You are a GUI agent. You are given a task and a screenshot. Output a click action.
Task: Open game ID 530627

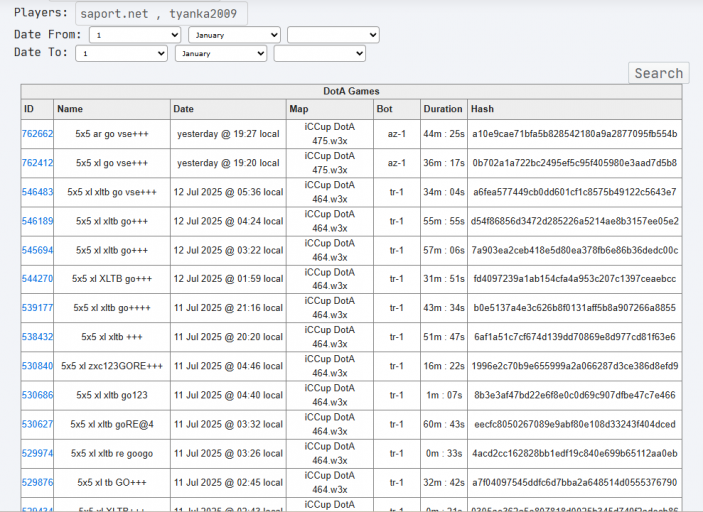click(37, 424)
